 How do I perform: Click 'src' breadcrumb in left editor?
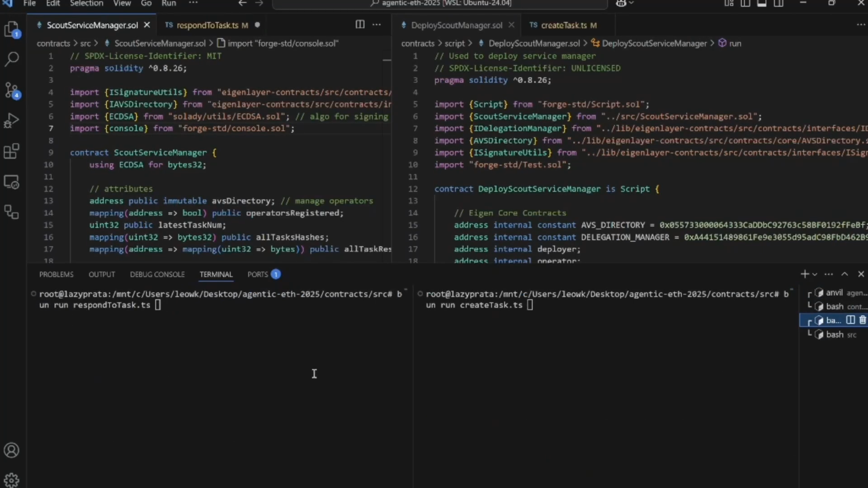(85, 43)
